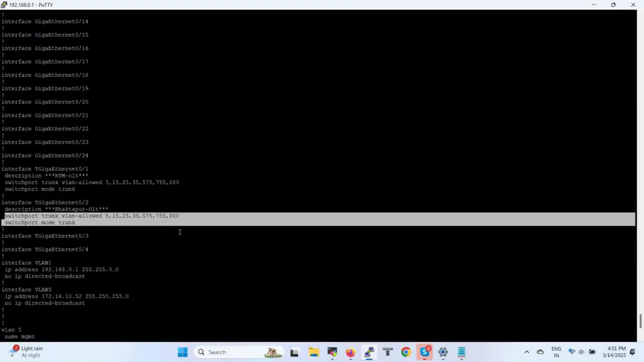The height and width of the screenshot is (362, 644).
Task: Click 'interface GigaEthernet0/19' text
Action: coord(45,88)
